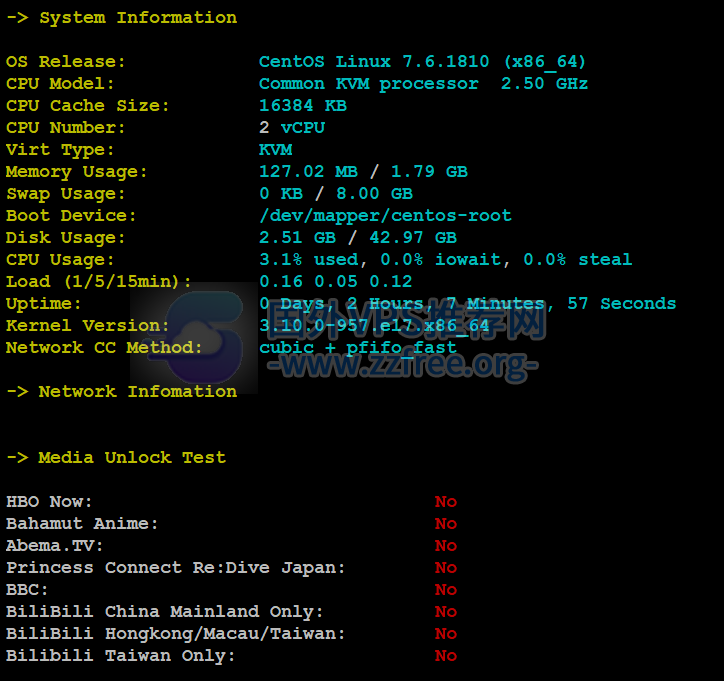The image size is (724, 681).
Task: Select the 'Uptime:' label
Action: pyautogui.click(x=43, y=304)
